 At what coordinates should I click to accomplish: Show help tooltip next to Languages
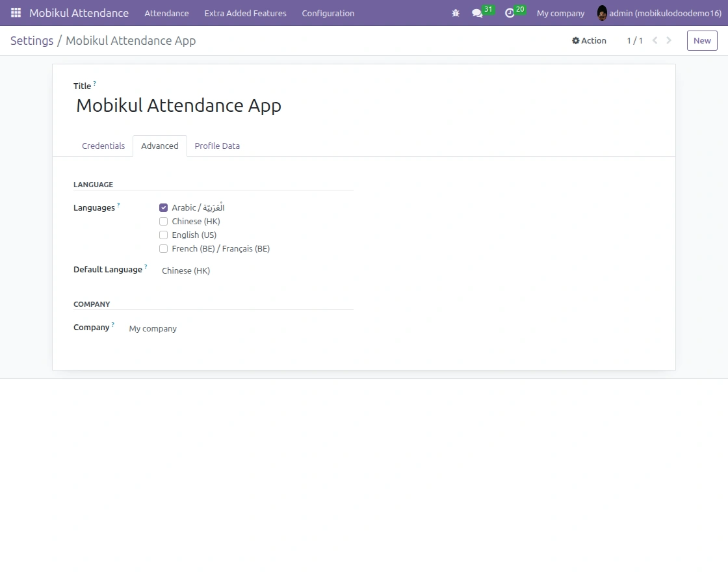pyautogui.click(x=118, y=205)
